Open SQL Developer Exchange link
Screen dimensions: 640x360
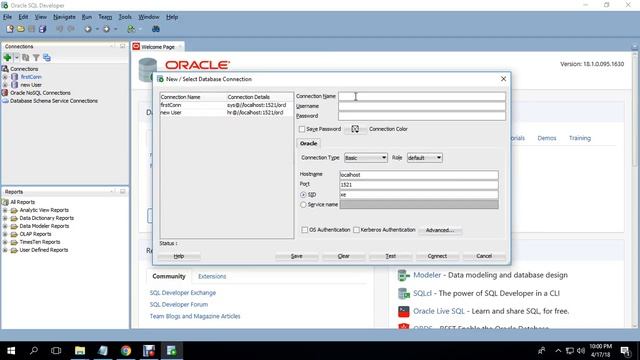click(x=182, y=293)
